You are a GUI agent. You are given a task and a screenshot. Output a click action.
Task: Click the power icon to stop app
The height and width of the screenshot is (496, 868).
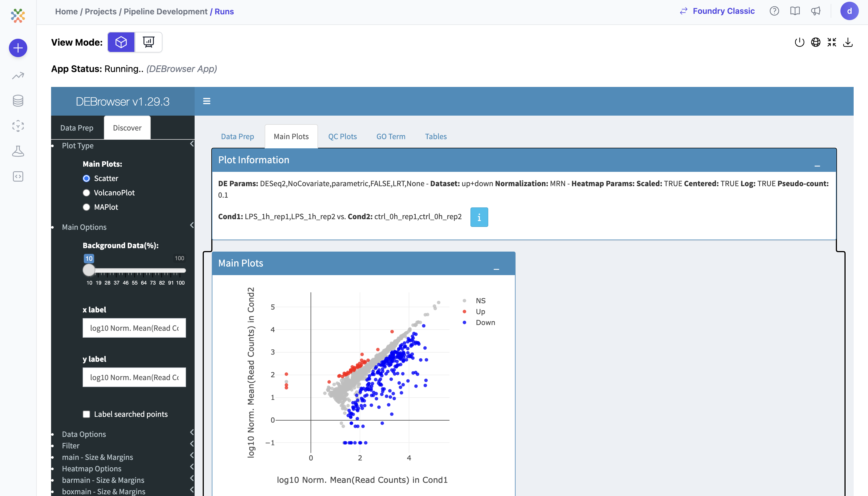click(799, 42)
